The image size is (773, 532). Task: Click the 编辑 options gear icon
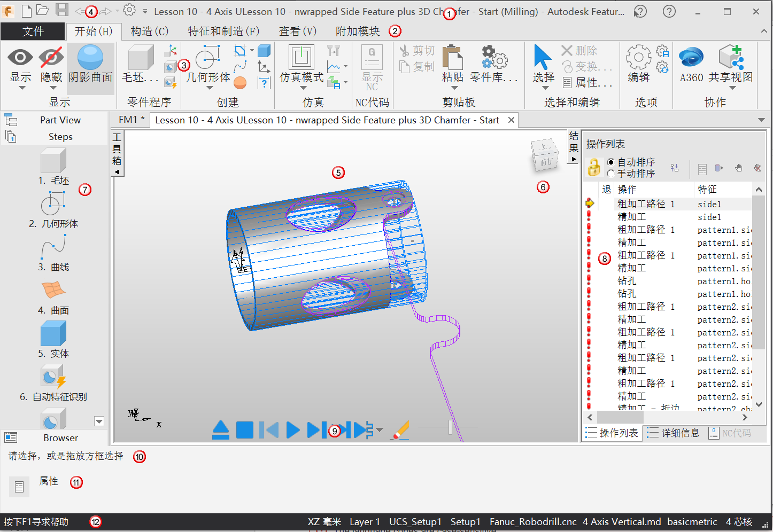coord(638,57)
